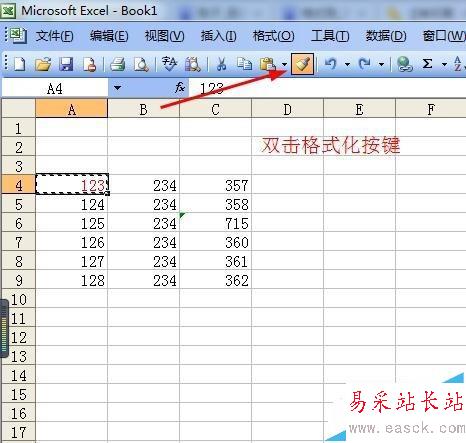
Task: Open the Undo history dropdown arrow
Action: (347, 64)
